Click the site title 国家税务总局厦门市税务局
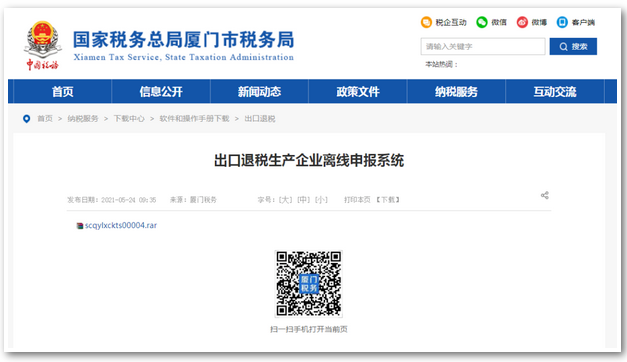The height and width of the screenshot is (362, 627). coord(184,40)
